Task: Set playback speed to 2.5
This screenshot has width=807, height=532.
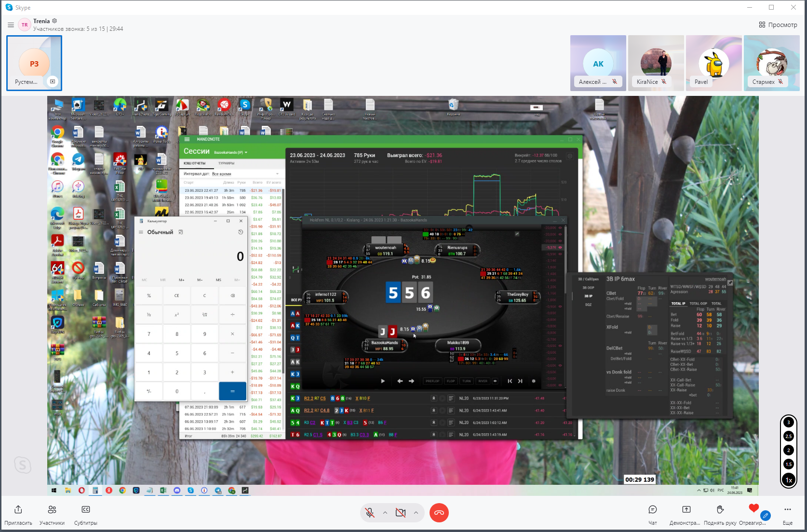Action: (x=789, y=436)
